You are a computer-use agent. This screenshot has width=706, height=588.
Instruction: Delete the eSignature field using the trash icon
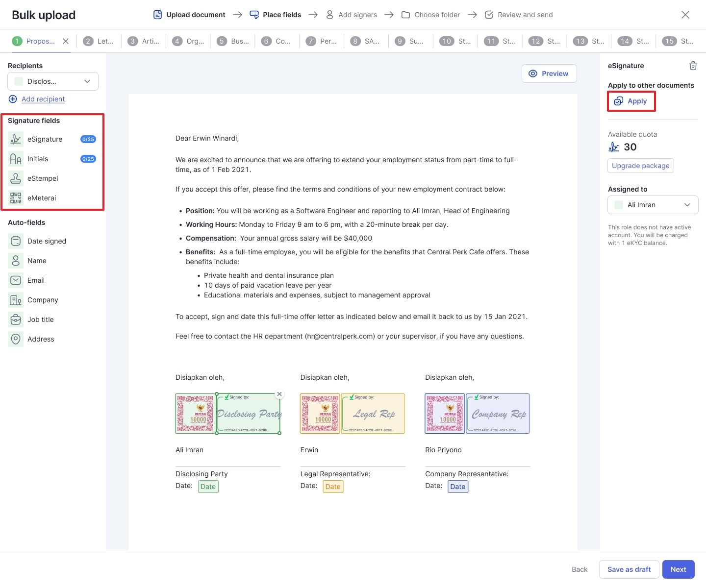coord(693,65)
